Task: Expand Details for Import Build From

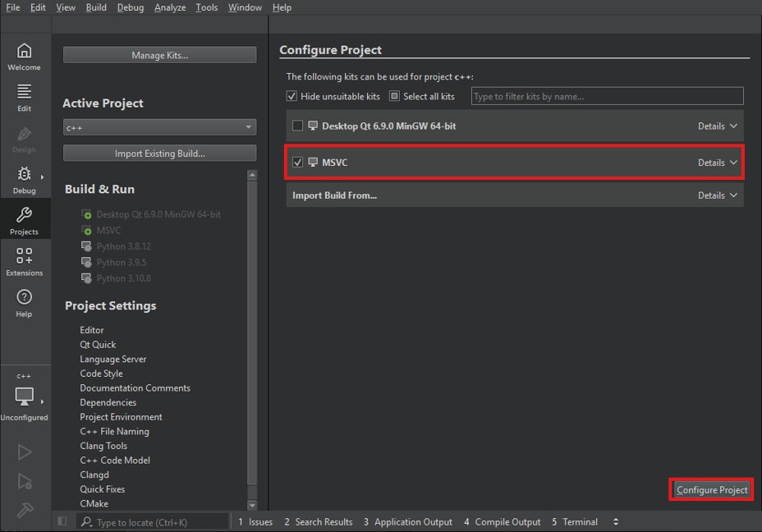Action: point(718,195)
